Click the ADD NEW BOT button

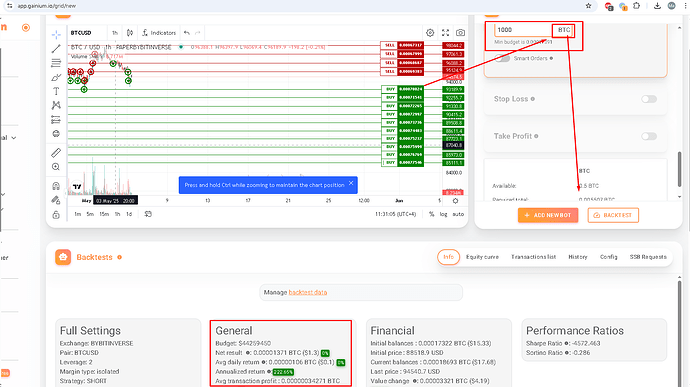tap(548, 215)
